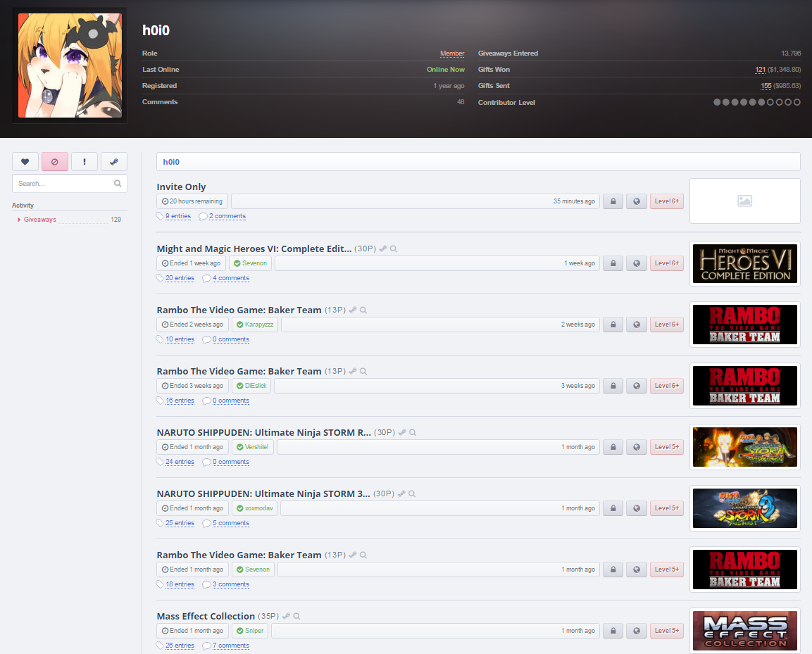Image resolution: width=812 pixels, height=654 pixels.
Task: Open 3 comments on Rambo giveaway
Action: point(231,584)
